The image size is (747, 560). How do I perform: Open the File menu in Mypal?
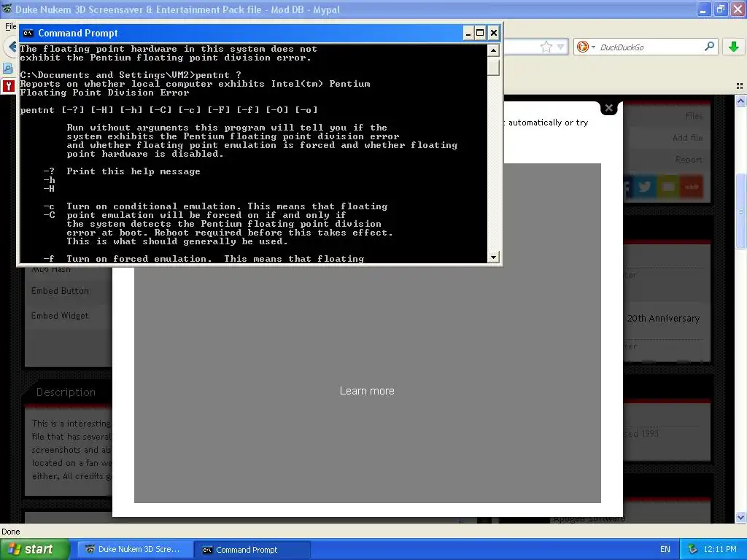click(x=10, y=26)
